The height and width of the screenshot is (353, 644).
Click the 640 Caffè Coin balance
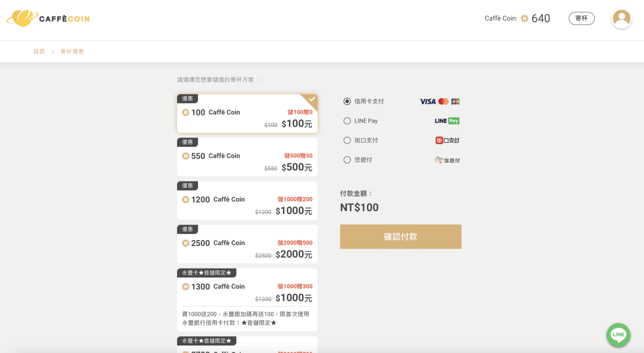(x=540, y=19)
